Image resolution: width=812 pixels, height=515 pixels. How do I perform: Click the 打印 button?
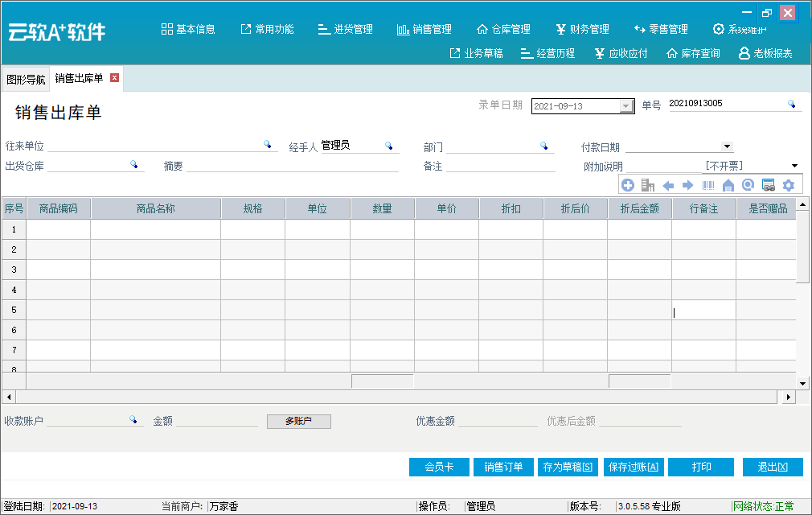pyautogui.click(x=700, y=467)
